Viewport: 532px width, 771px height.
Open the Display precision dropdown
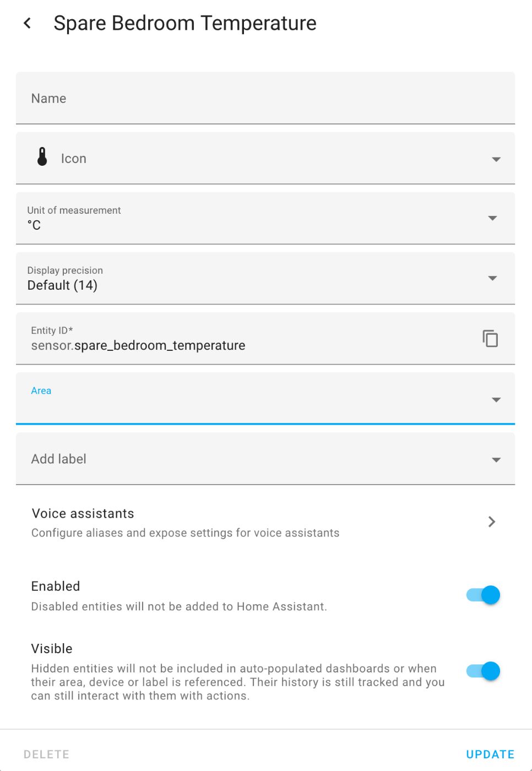pyautogui.click(x=492, y=278)
